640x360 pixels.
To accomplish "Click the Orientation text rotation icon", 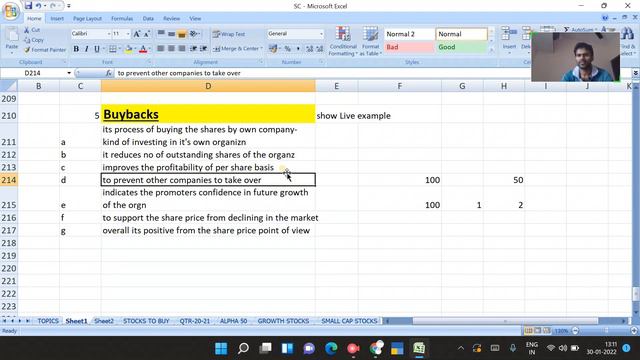I will (x=194, y=33).
